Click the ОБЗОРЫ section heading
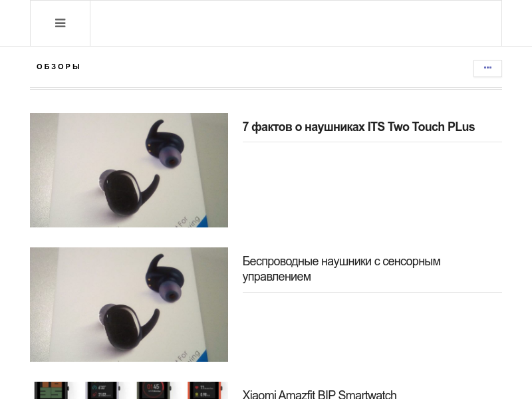Image resolution: width=532 pixels, height=399 pixels. 59,67
